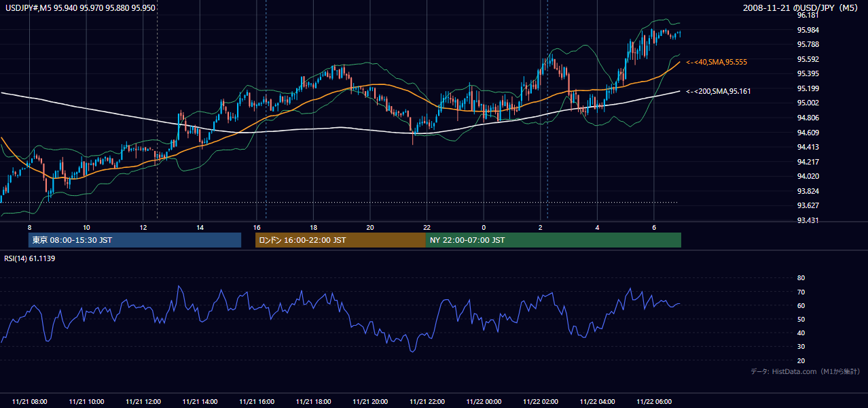The image size is (868, 408).
Task: Click the 11/21 14:00 time axis label
Action: 200,402
